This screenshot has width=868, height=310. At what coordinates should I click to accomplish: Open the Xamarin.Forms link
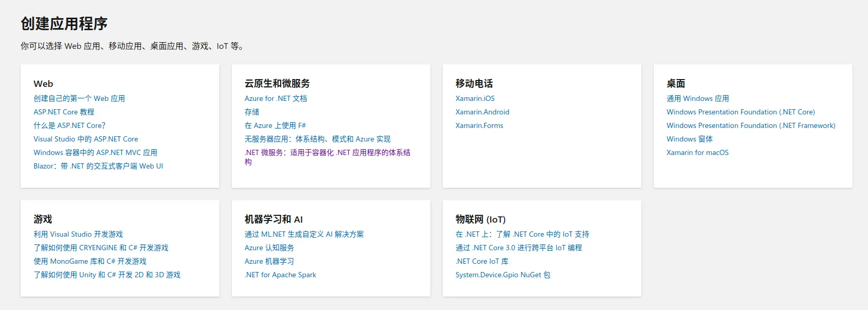[479, 125]
